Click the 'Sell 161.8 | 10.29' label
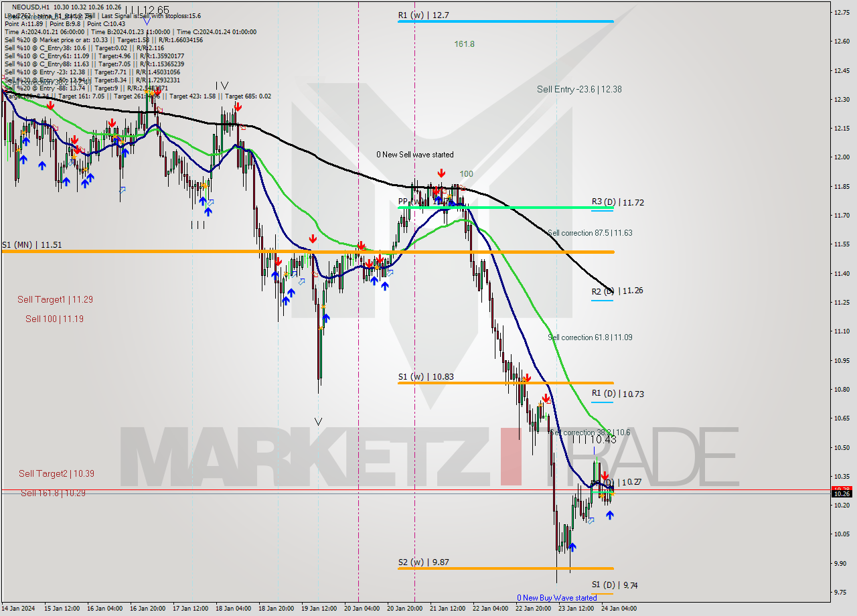Viewport: 857px width, 616px height. coord(53,493)
